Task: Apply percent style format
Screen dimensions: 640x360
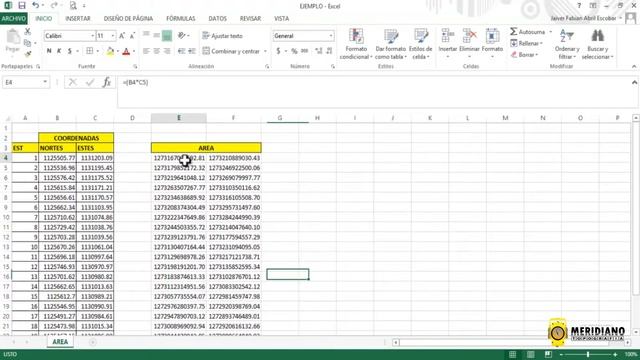Action: (294, 51)
